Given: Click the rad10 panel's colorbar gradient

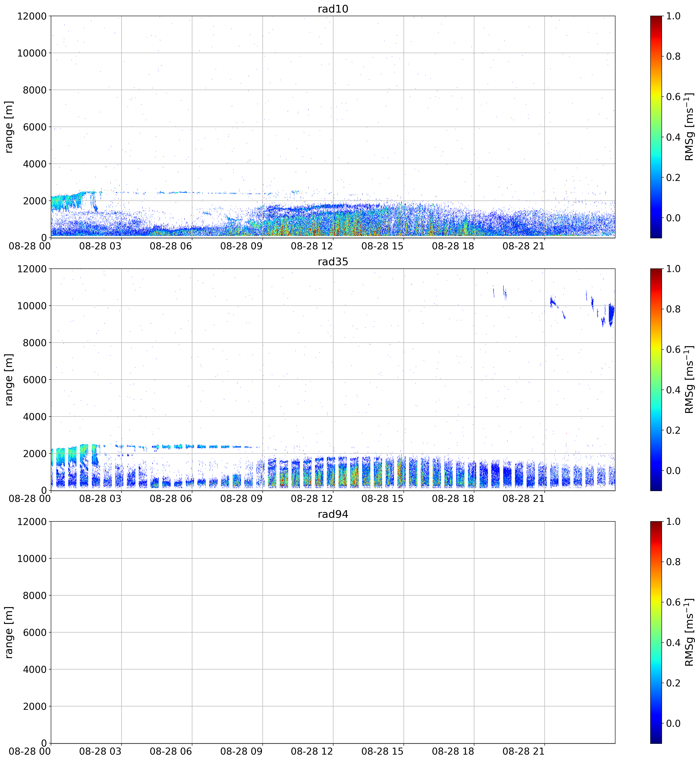Looking at the screenshot, I should 656,127.
